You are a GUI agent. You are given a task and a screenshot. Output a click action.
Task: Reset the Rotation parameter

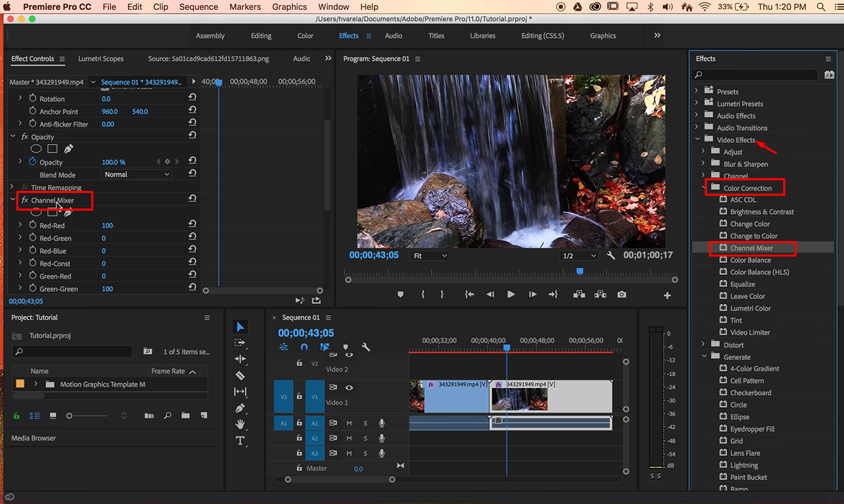pos(192,98)
